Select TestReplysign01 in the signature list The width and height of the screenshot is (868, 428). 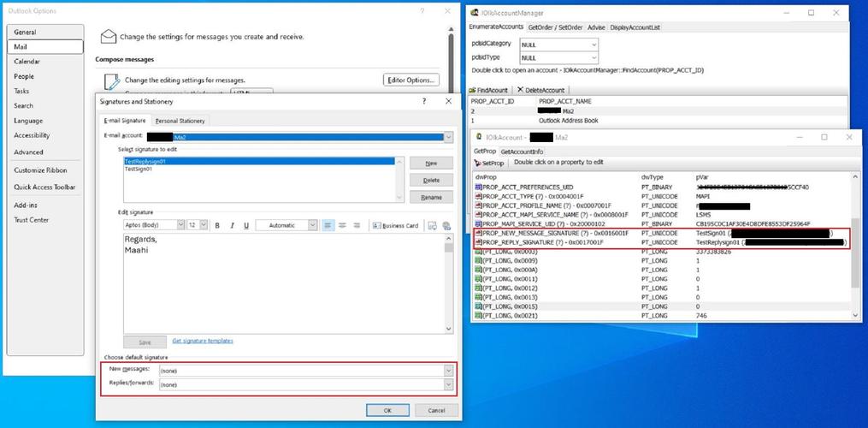[260, 161]
